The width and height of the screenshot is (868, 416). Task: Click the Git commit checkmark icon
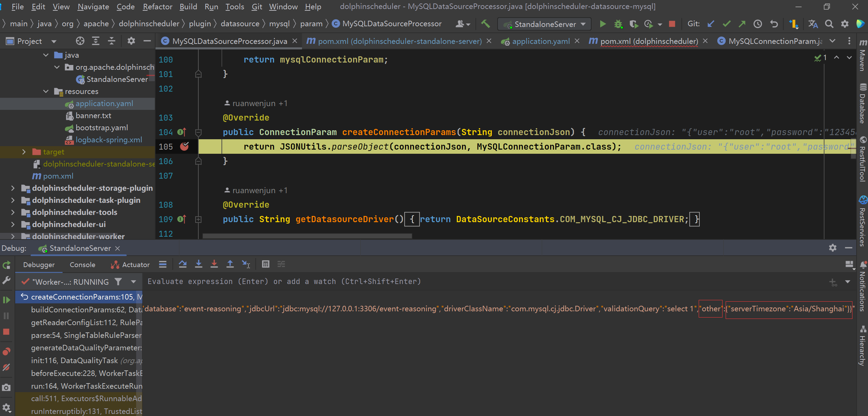coord(726,24)
